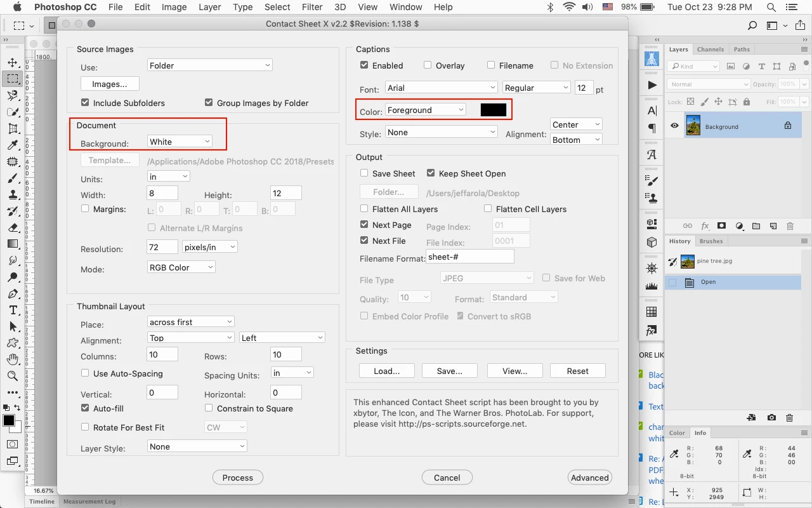Switch to the Paths tab
Viewport: 812px width, 508px height.
coord(742,49)
